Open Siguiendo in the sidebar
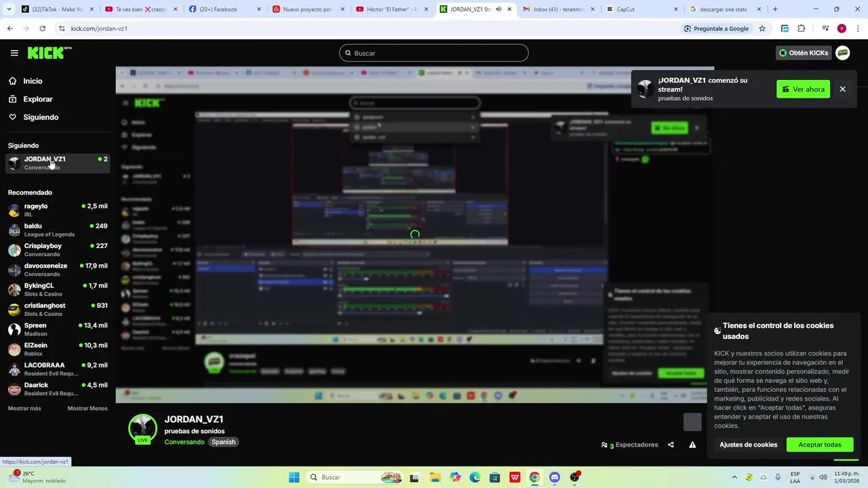 point(41,117)
